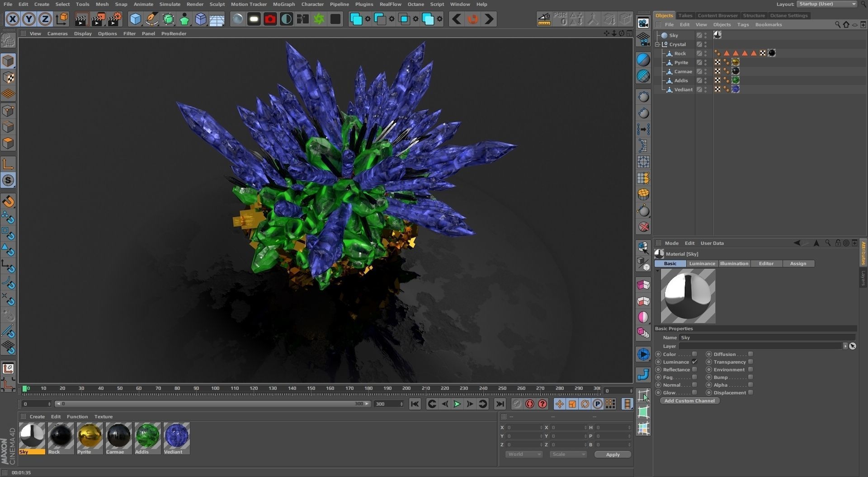Collapse the material preview disclosure triangle
Viewport: 868px width, 477px height.
657,271
